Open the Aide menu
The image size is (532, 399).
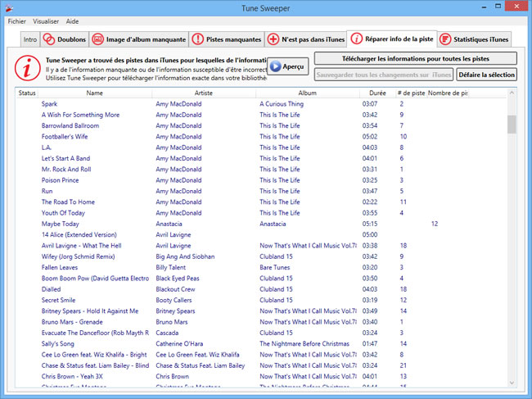72,21
